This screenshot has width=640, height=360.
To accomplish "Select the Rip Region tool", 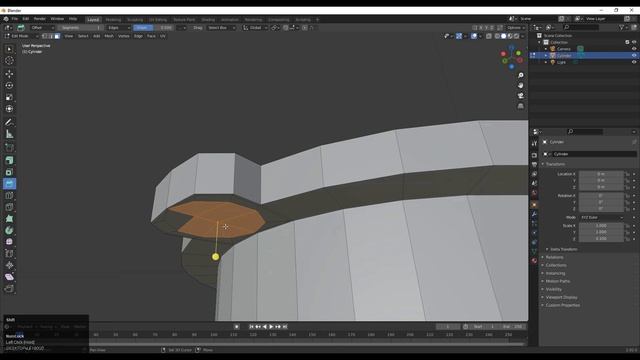I will pos(9,289).
